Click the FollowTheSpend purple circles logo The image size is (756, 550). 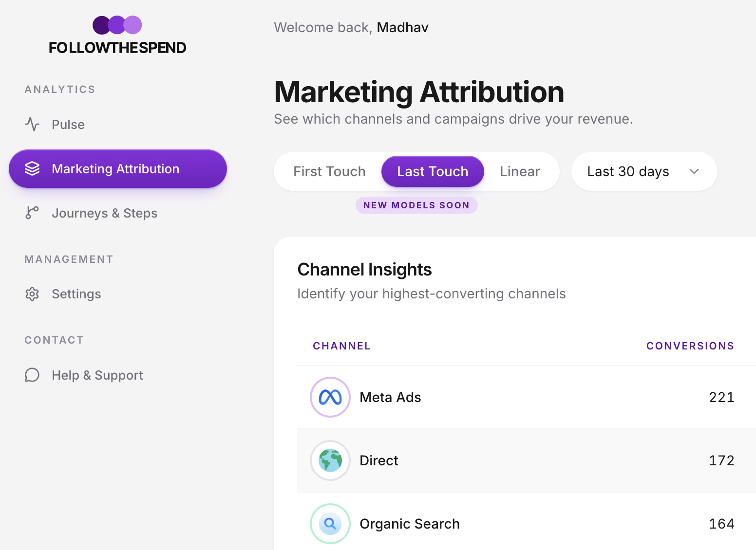[117, 25]
